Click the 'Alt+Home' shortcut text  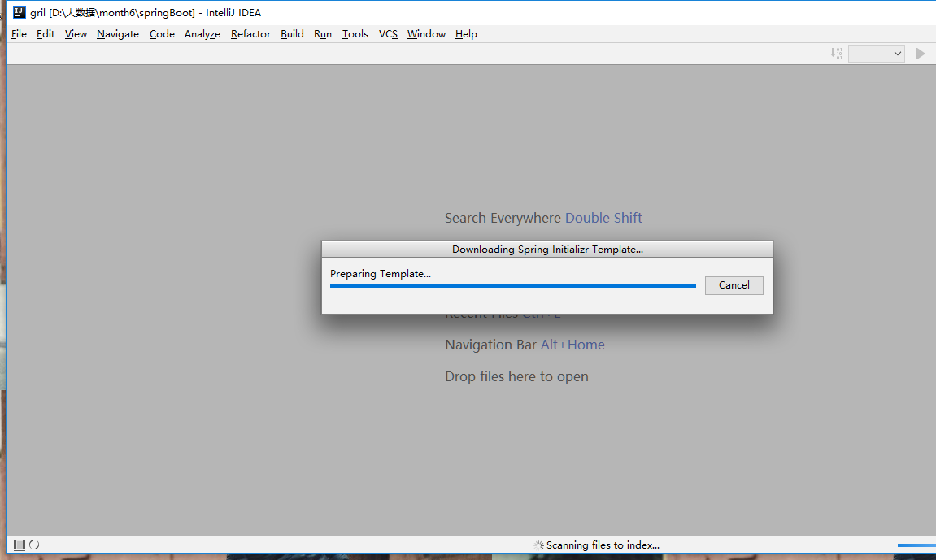pyautogui.click(x=572, y=345)
